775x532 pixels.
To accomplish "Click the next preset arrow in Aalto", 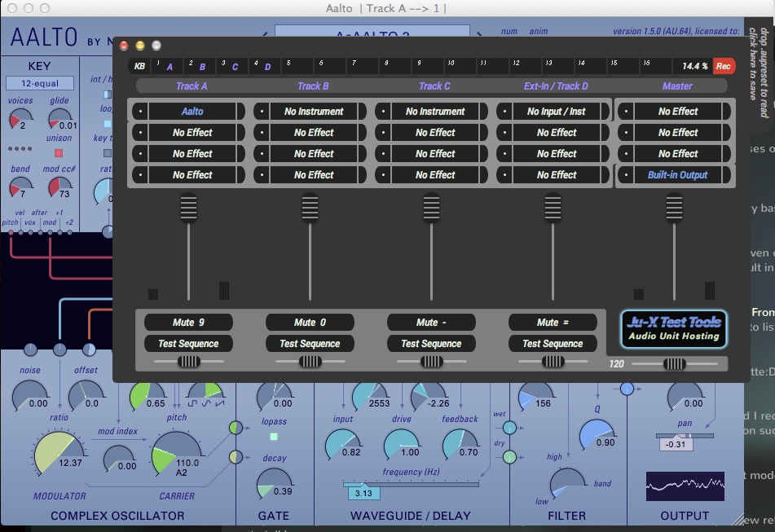I will click(x=478, y=33).
